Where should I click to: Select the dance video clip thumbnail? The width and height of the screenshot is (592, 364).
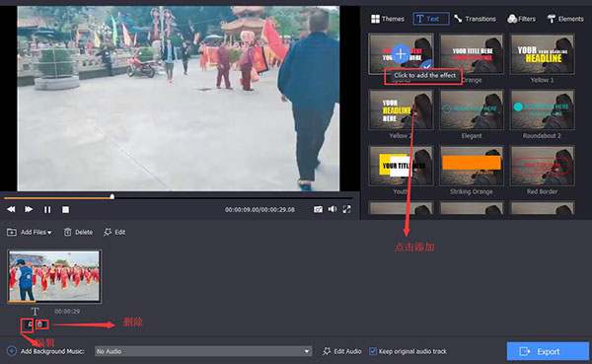coord(54,276)
